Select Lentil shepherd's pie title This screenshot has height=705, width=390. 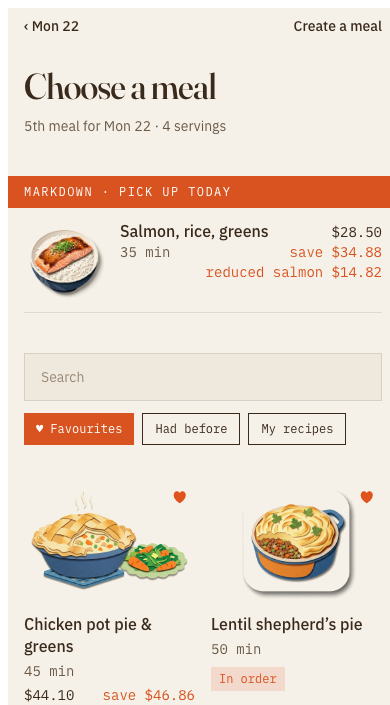pyautogui.click(x=287, y=625)
